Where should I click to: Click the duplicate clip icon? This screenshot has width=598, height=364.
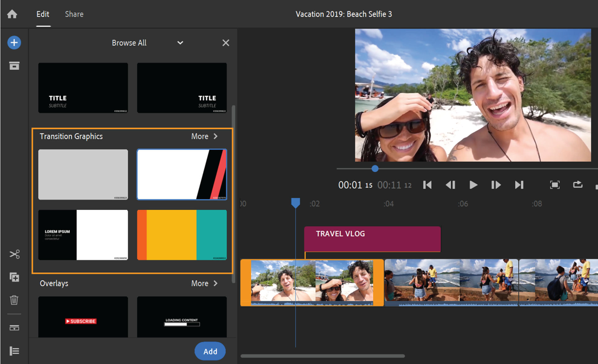14,277
